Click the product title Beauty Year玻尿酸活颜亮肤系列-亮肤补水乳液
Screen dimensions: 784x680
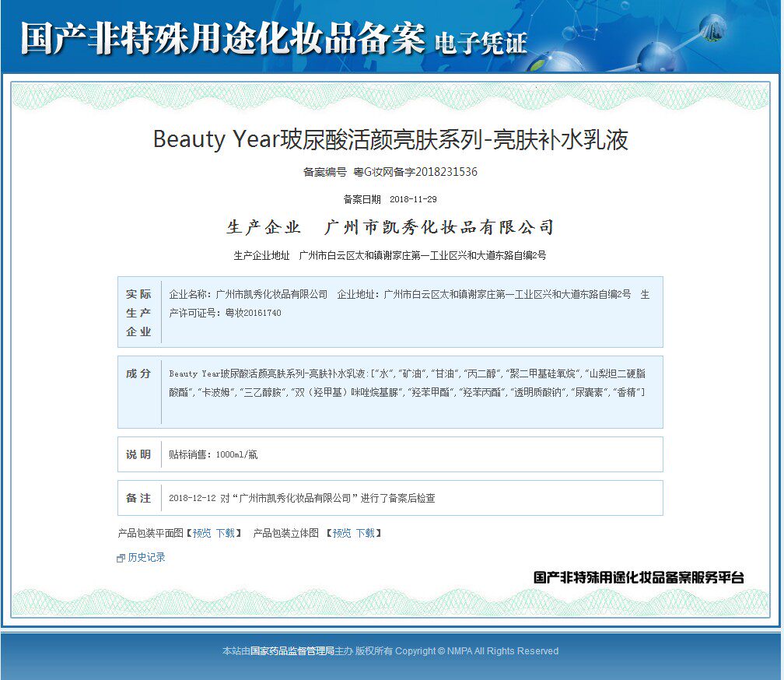[390, 139]
